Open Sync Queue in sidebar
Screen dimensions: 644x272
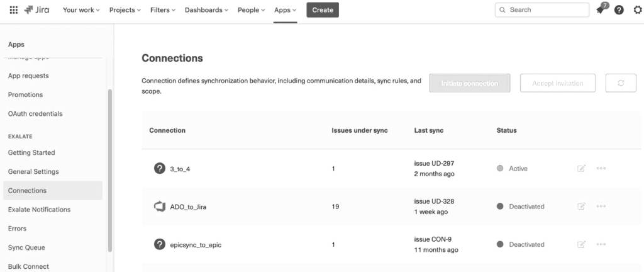pyautogui.click(x=26, y=247)
